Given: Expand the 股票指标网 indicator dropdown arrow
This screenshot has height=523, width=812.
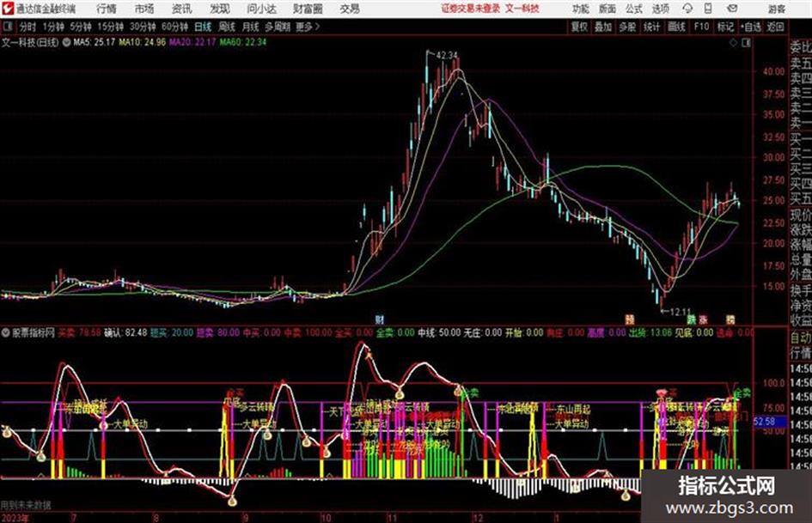Looking at the screenshot, I should (x=6, y=332).
